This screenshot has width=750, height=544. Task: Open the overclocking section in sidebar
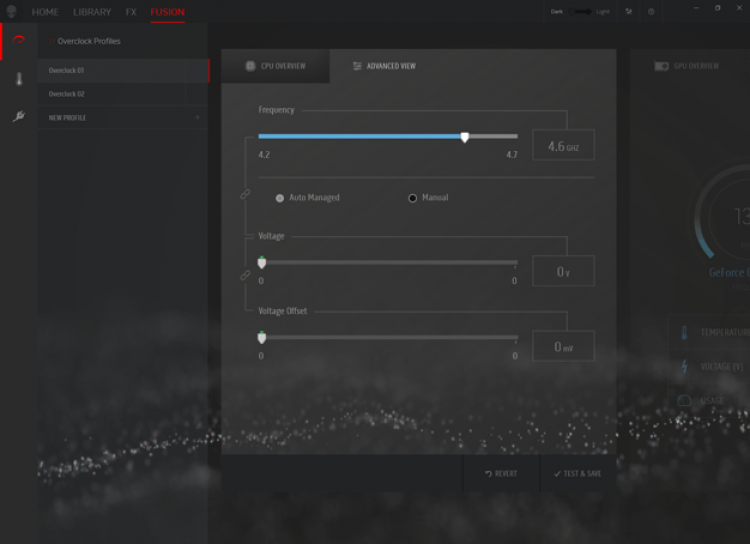point(19,40)
